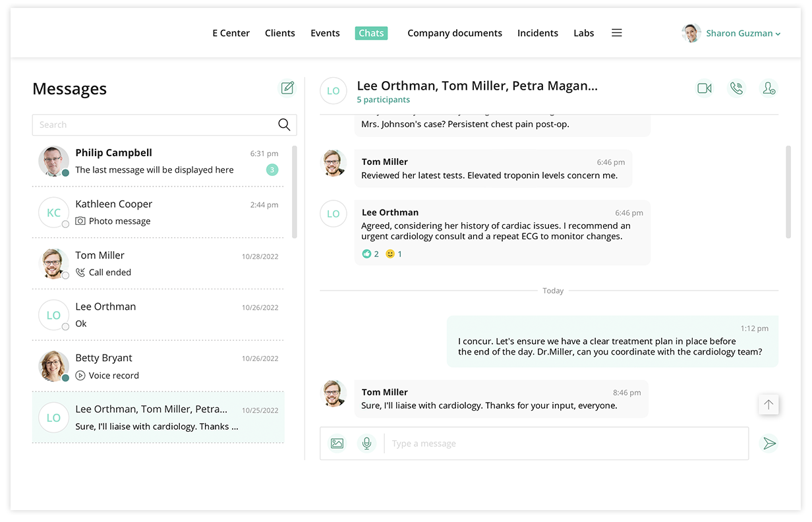Click the Type a message input field
Screen dimensions: 812x522
[567, 444]
